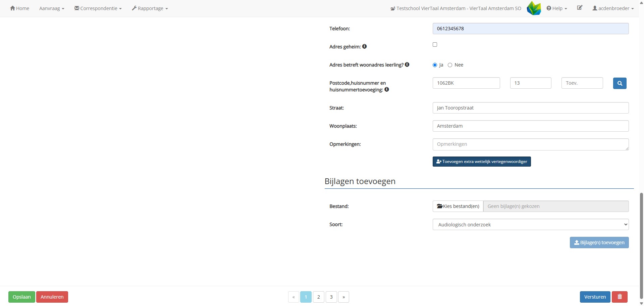Go to page 1 in pagination
Image resolution: width=644 pixels, height=306 pixels.
click(306, 297)
